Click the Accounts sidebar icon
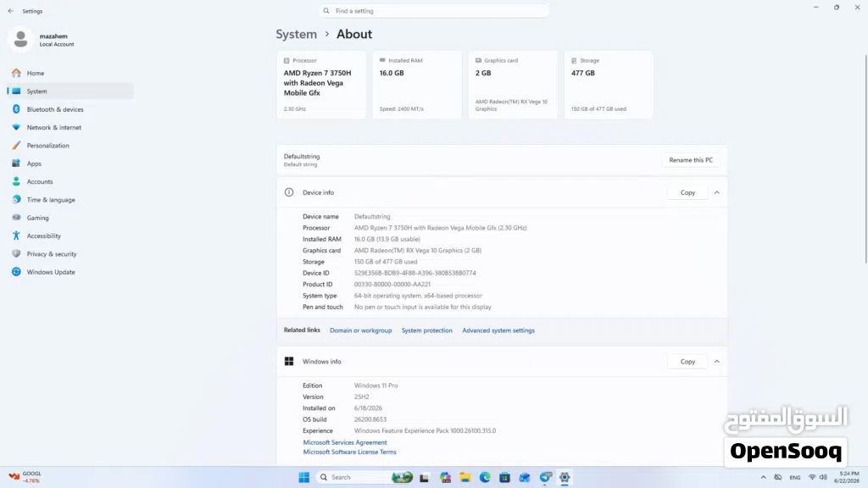The height and width of the screenshot is (488, 868). (16, 181)
